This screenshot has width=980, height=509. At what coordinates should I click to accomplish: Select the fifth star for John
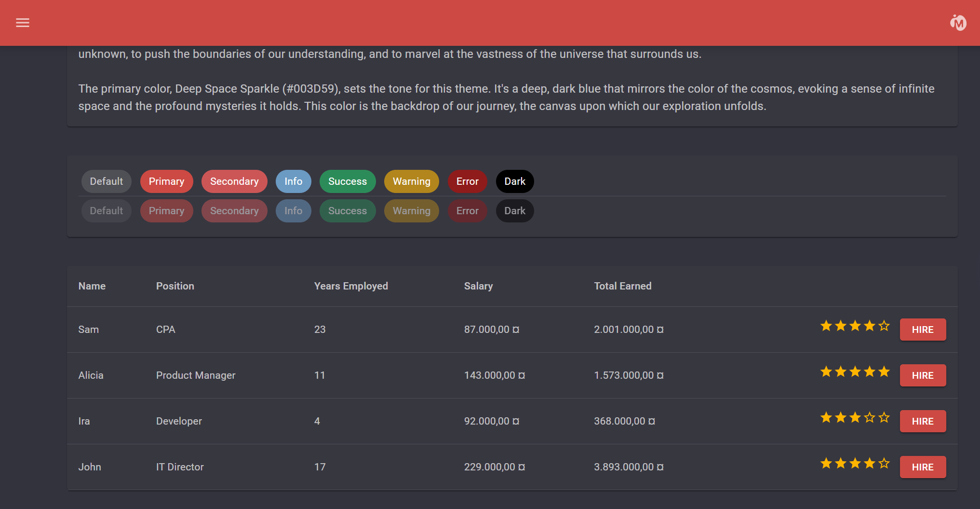click(884, 464)
